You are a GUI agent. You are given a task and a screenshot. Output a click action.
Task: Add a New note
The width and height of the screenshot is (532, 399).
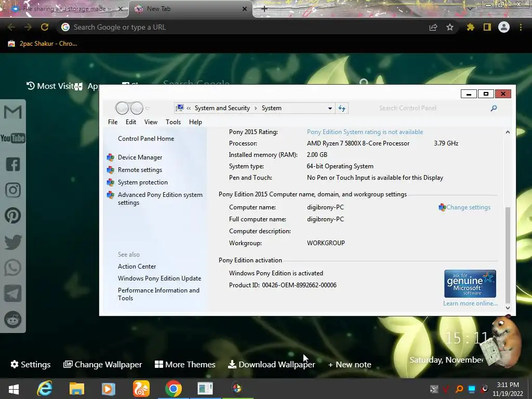click(350, 364)
